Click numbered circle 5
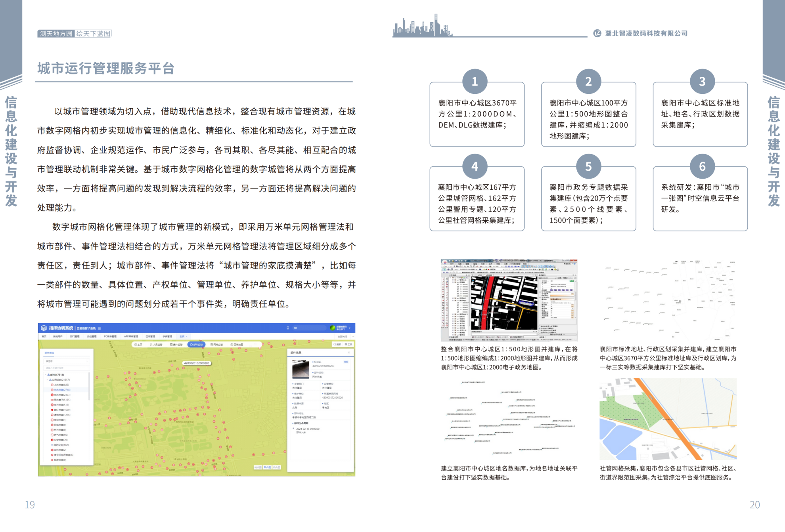Viewport: 785px width, 532px height. click(x=589, y=166)
